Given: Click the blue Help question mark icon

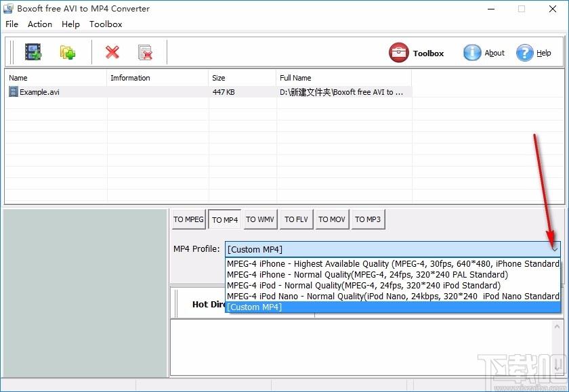Looking at the screenshot, I should click(525, 53).
